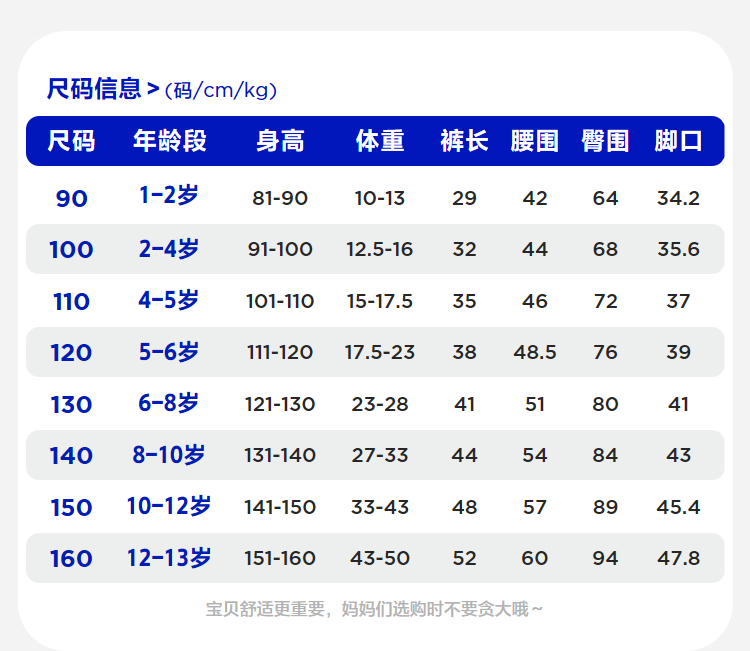Click weight value 12.5-16
This screenshot has height=651, width=750.
tap(380, 249)
